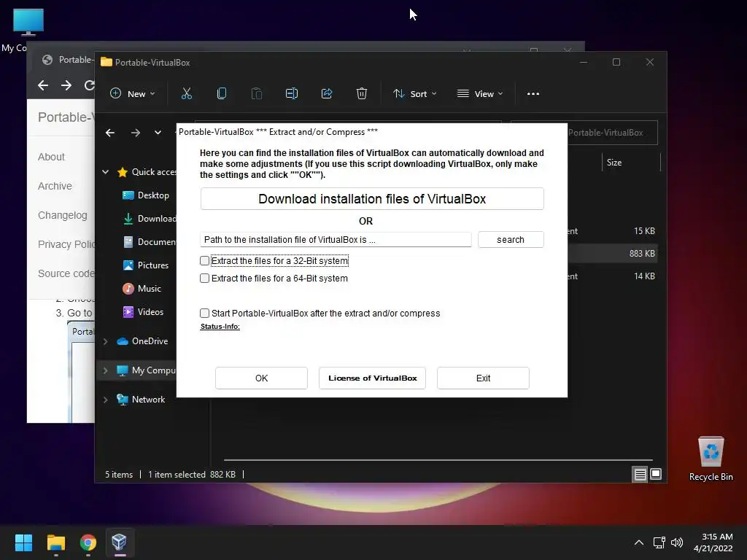Select Music in the navigation pane

click(x=142, y=289)
